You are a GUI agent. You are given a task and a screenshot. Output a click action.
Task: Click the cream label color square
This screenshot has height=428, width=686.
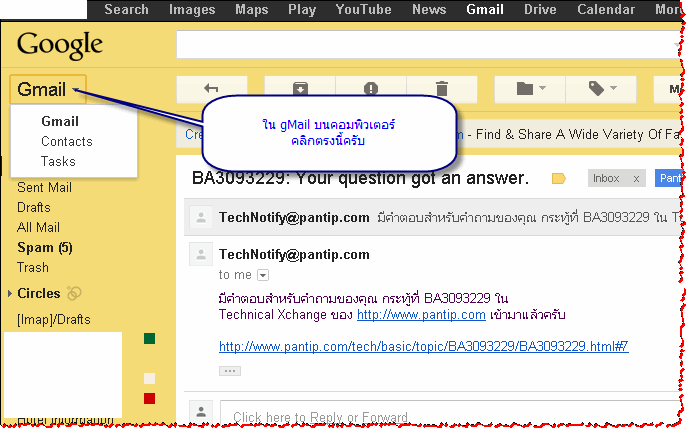[x=150, y=379]
